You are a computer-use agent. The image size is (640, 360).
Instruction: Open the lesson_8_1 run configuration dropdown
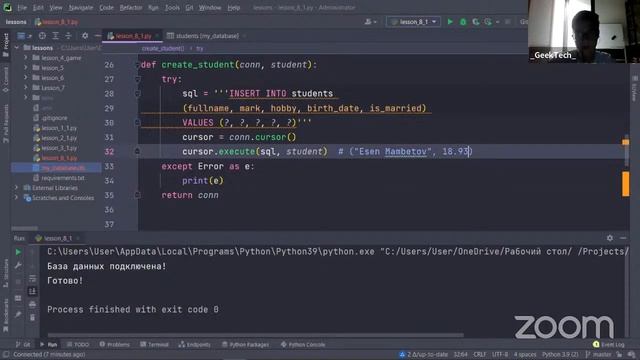pyautogui.click(x=413, y=22)
